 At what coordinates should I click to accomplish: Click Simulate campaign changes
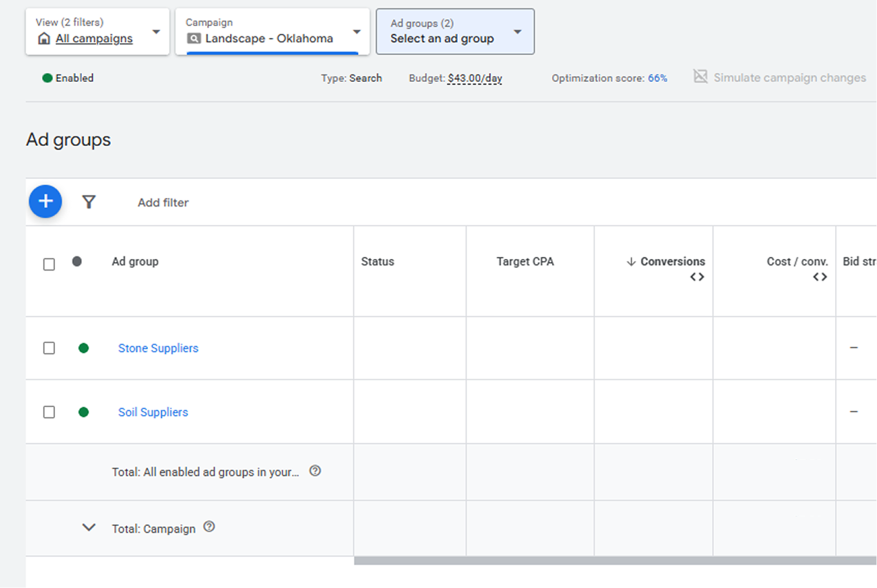(790, 78)
